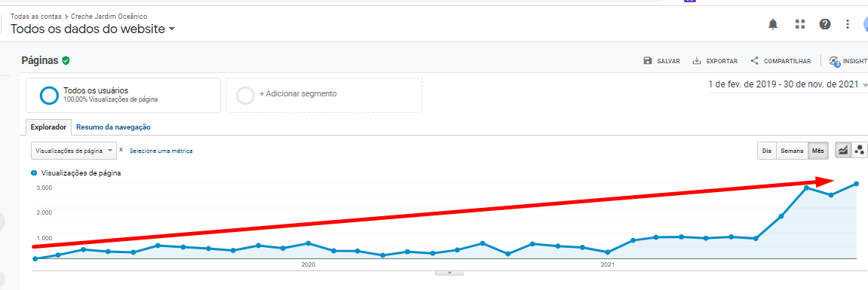Click the 2.000 y-axis label
This screenshot has width=868, height=290.
tap(44, 212)
